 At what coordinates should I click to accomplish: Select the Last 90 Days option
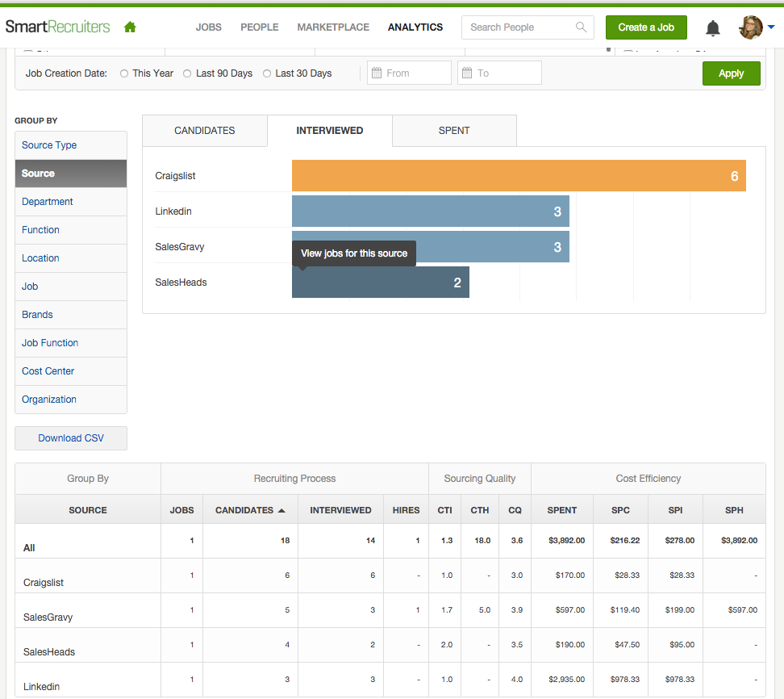pos(187,73)
